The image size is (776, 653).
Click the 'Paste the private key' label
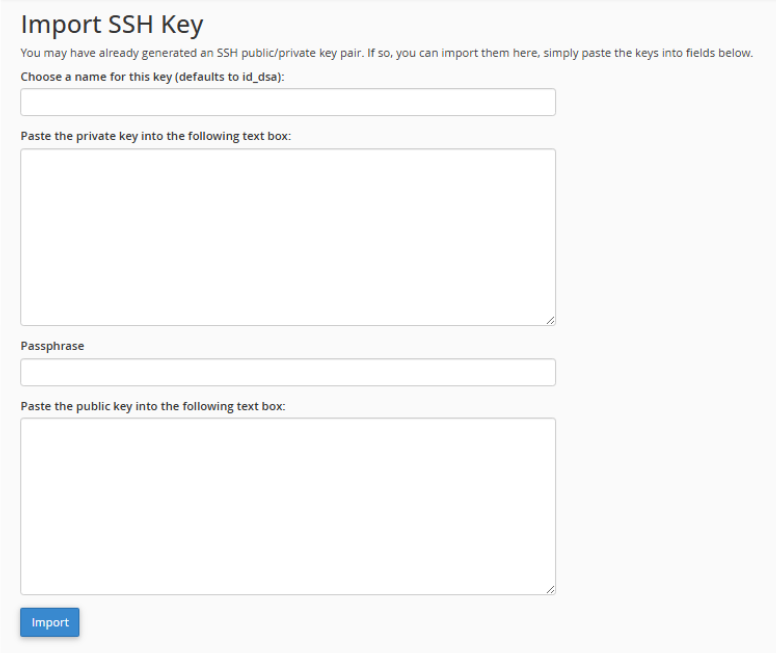(x=155, y=136)
